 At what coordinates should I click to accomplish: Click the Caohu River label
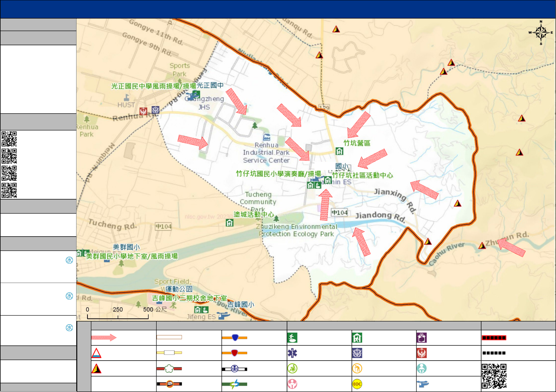(447, 254)
